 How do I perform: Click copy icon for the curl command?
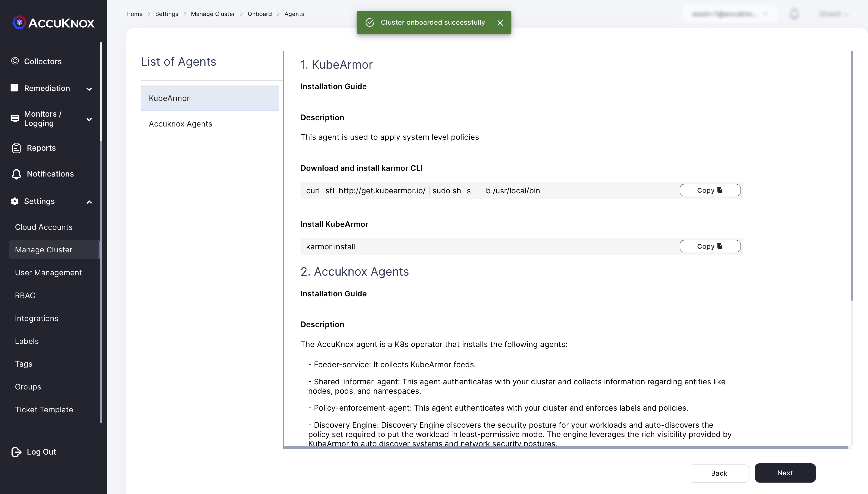(x=720, y=190)
